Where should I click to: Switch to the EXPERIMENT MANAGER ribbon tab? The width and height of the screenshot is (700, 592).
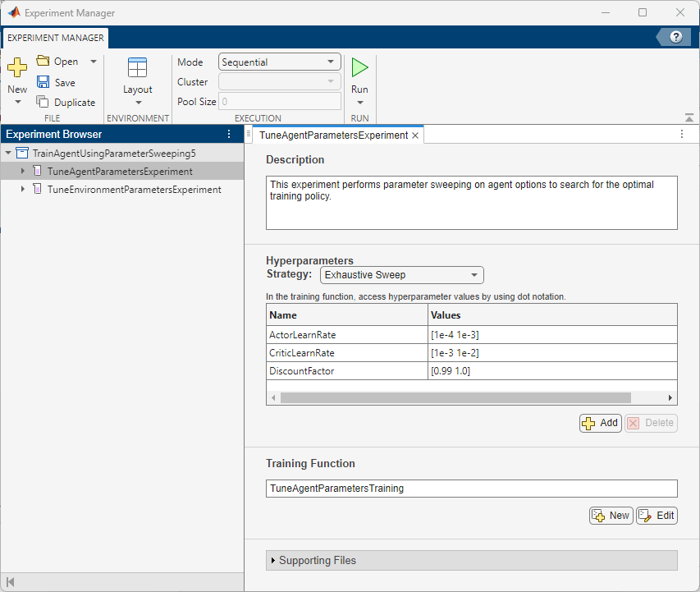tap(56, 38)
